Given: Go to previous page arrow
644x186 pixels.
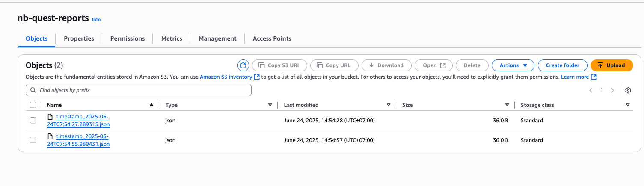Looking at the screenshot, I should pos(591,90).
